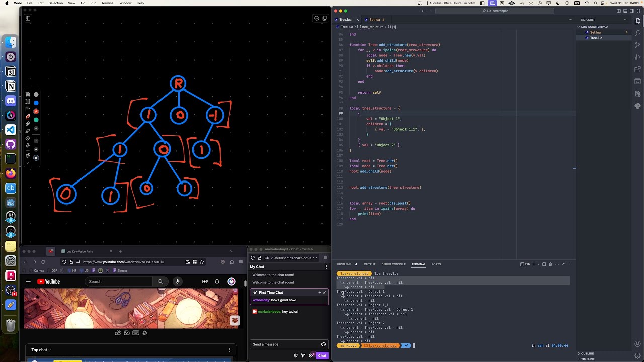This screenshot has width=644, height=362.
Task: Switch to the Set.lua editor tab
Action: pos(374,20)
